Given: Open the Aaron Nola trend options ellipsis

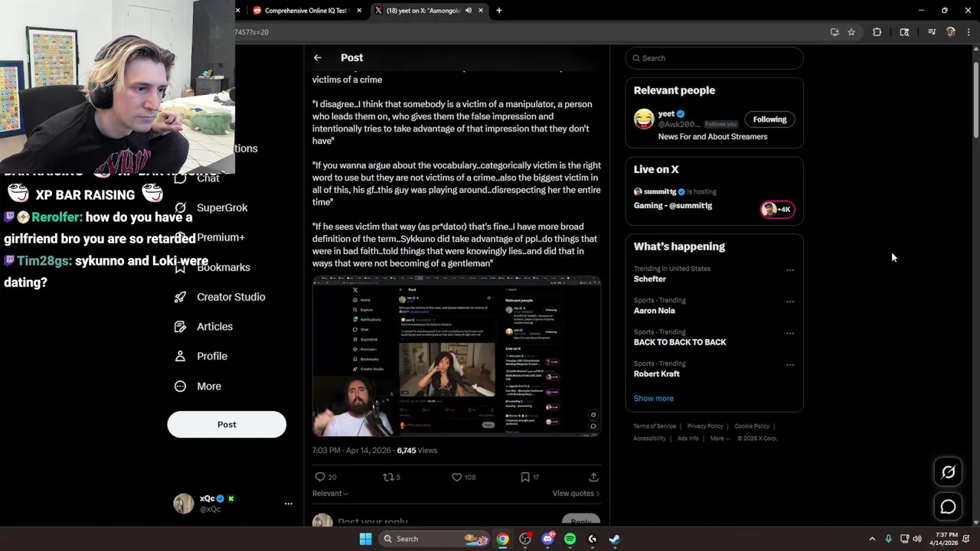Looking at the screenshot, I should (790, 302).
